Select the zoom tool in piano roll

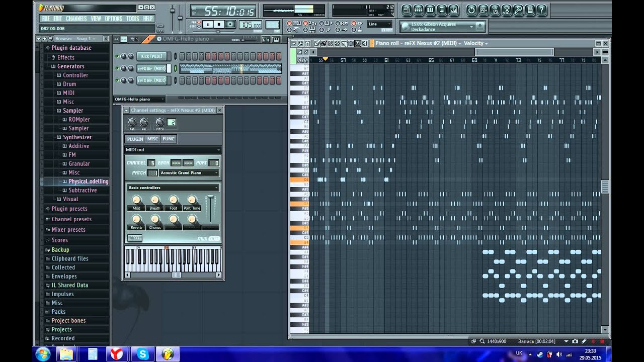tap(358, 44)
